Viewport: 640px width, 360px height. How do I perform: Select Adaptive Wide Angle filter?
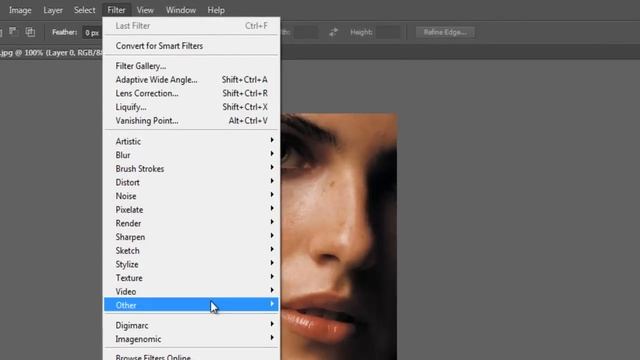(x=191, y=80)
